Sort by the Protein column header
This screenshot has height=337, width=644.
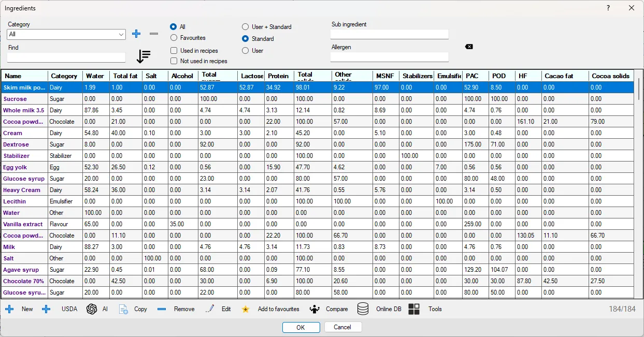coord(279,76)
